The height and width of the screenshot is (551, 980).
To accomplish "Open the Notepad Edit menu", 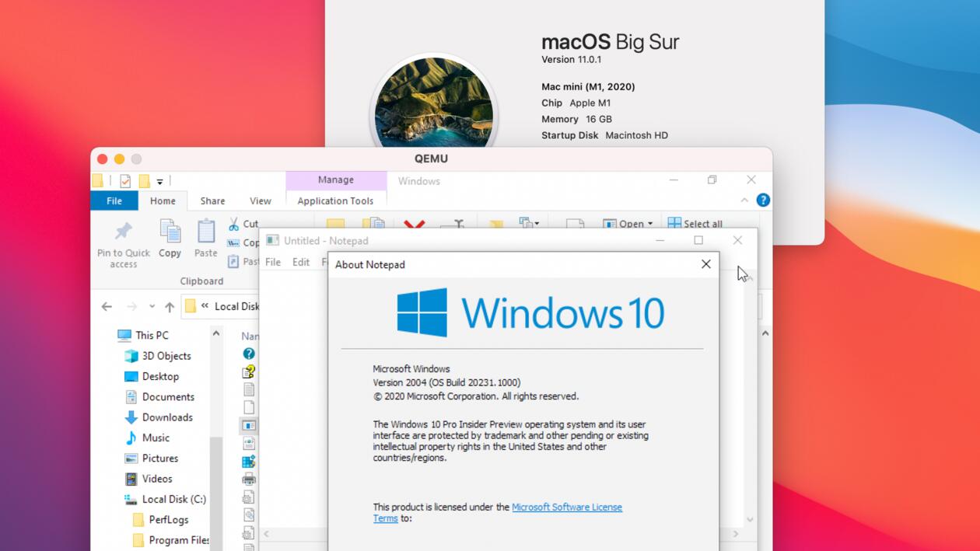I will click(x=301, y=262).
